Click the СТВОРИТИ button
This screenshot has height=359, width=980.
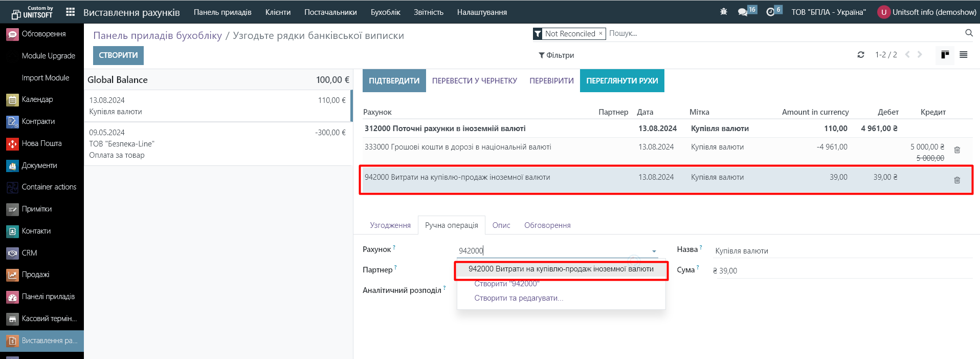click(x=118, y=55)
